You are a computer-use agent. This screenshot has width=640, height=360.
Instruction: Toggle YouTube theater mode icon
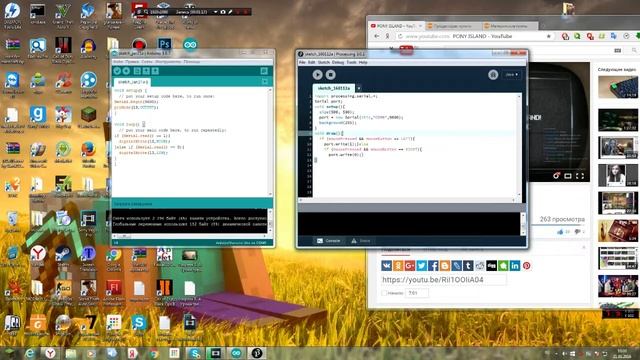pos(568,176)
